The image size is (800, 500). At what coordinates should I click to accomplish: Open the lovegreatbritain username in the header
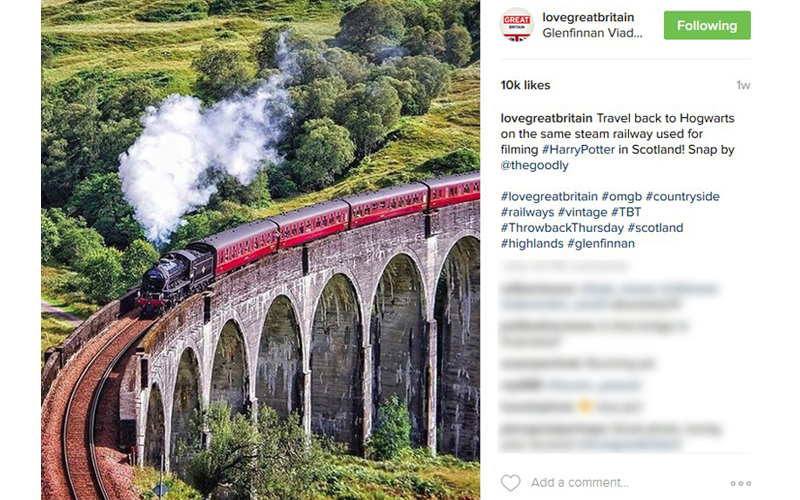point(588,17)
